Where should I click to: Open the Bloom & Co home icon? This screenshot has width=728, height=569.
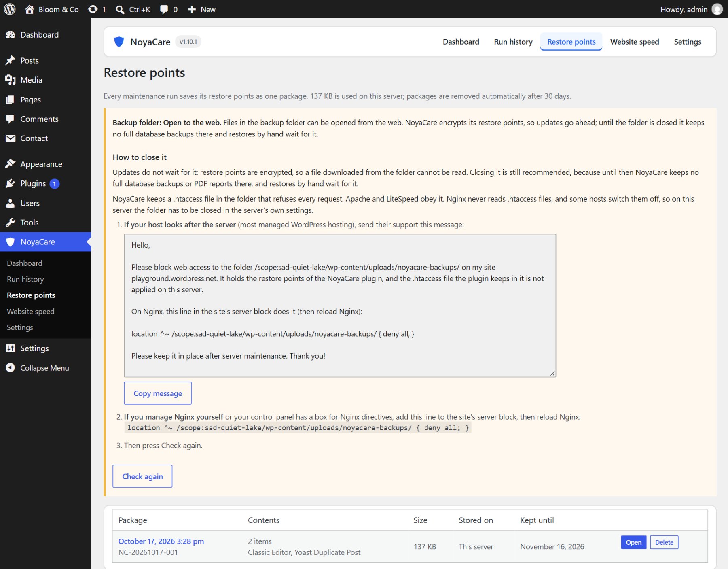[30, 9]
